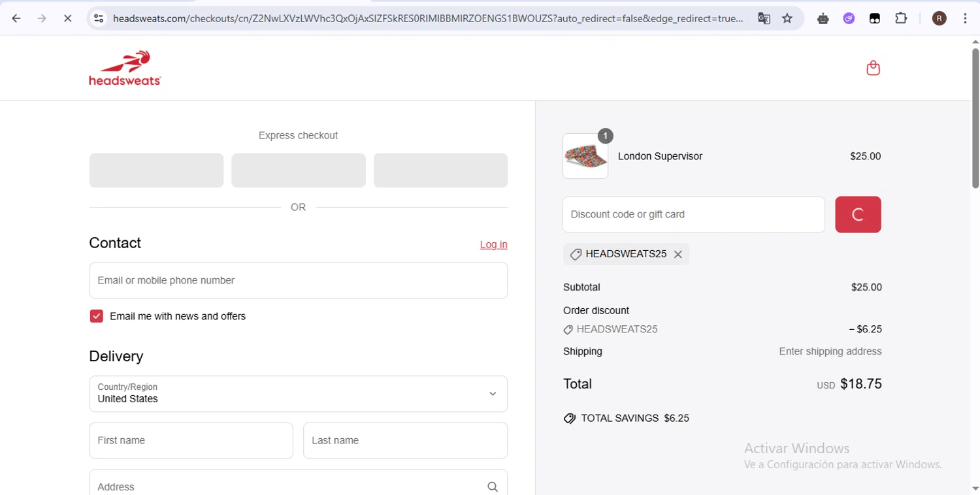Uncheck Email me with news and offers
The image size is (980, 495).
pos(97,316)
